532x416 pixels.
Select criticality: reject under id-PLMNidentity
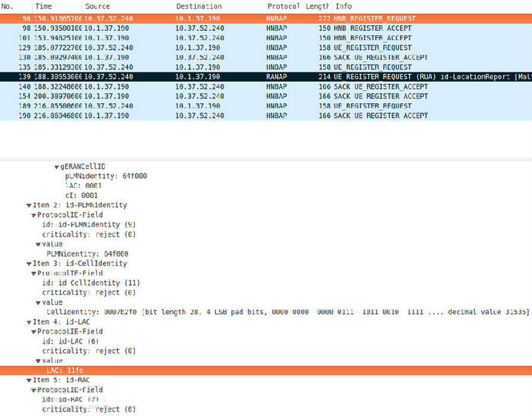tap(89, 235)
